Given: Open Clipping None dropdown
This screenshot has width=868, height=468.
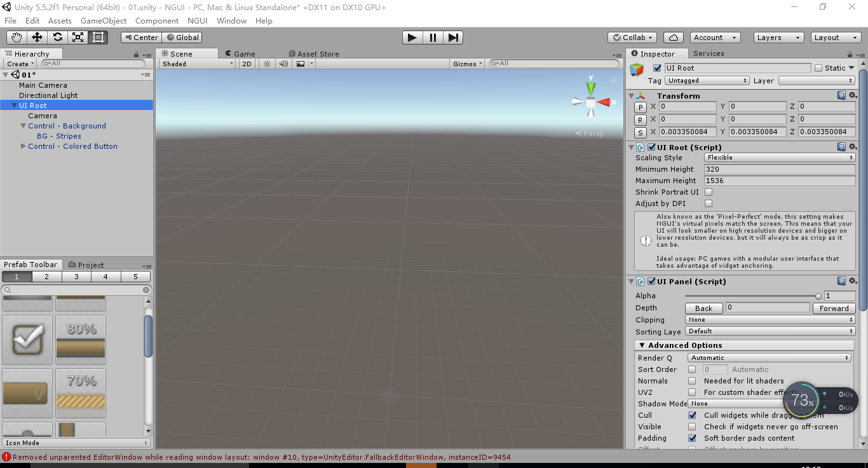Looking at the screenshot, I should (770, 320).
